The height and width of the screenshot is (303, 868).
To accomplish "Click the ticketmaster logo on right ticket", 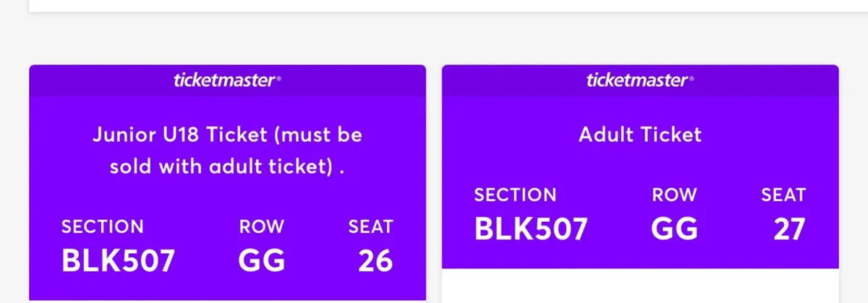I will click(639, 81).
